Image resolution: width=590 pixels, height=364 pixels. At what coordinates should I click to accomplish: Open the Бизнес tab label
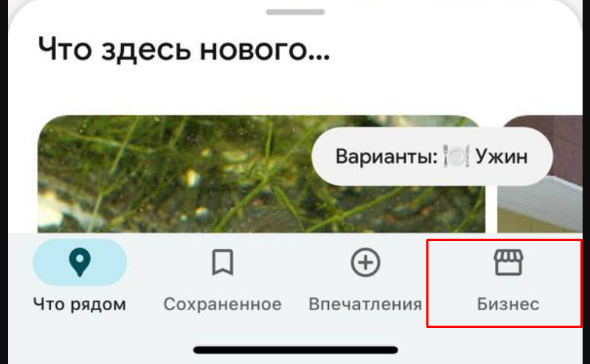coord(508,304)
